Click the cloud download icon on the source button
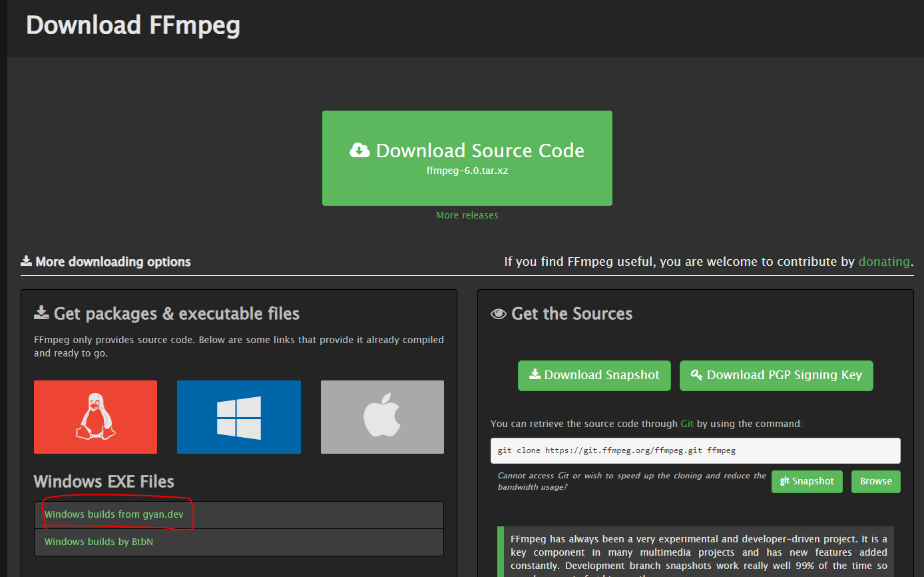The width and height of the screenshot is (924, 577). [x=360, y=150]
